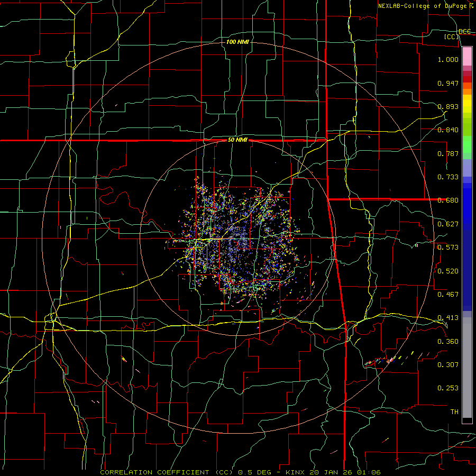
Task: Click the 0.467 color scale value
Action: [448, 295]
